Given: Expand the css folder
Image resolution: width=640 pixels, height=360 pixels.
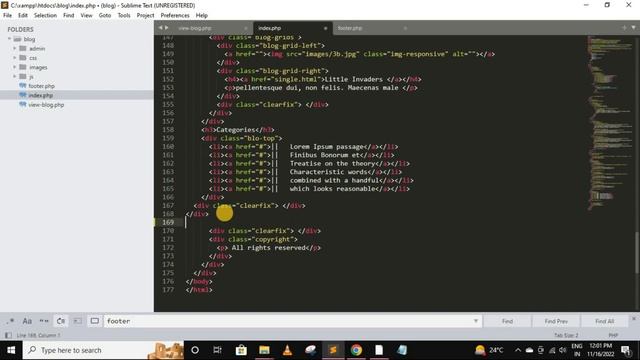Looking at the screenshot, I should pyautogui.click(x=15, y=58).
